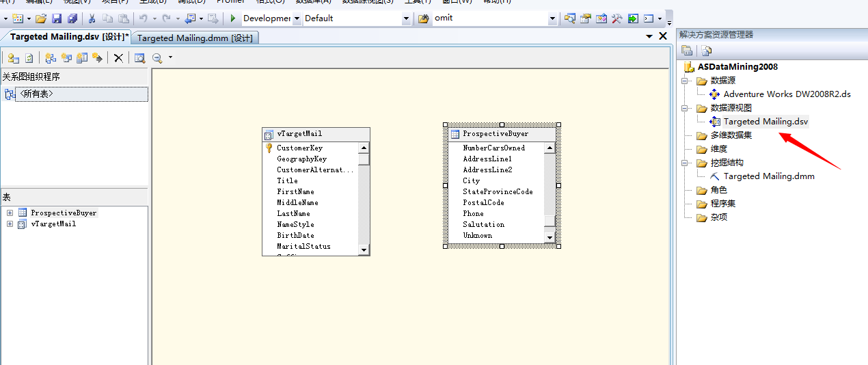Click the ProspectiveBuyer table header in the diagram
This screenshot has width=868, height=365.
pos(502,134)
